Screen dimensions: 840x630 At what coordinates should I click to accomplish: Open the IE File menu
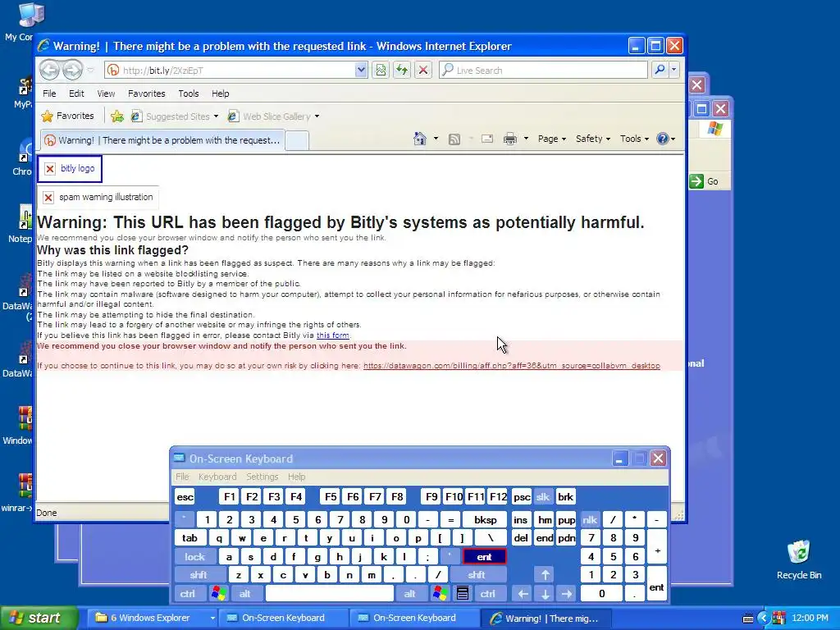pyautogui.click(x=49, y=94)
